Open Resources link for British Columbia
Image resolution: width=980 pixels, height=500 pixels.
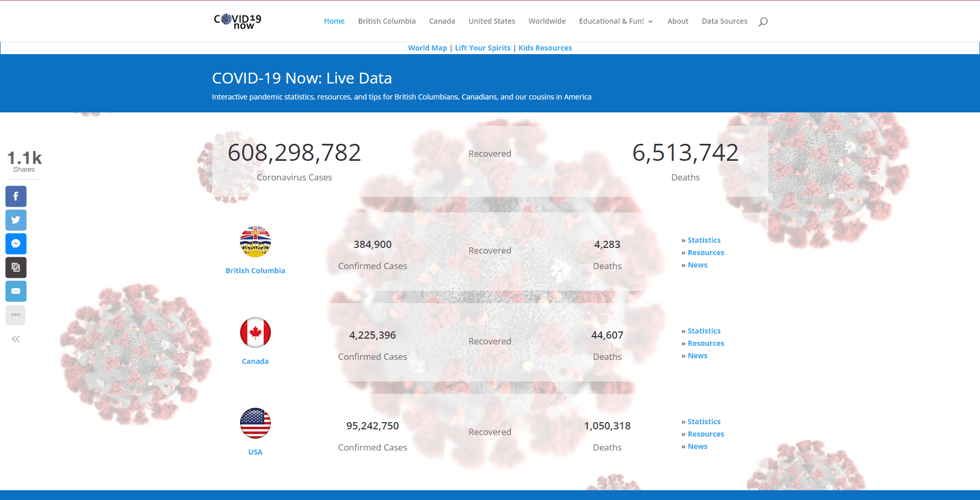click(706, 253)
